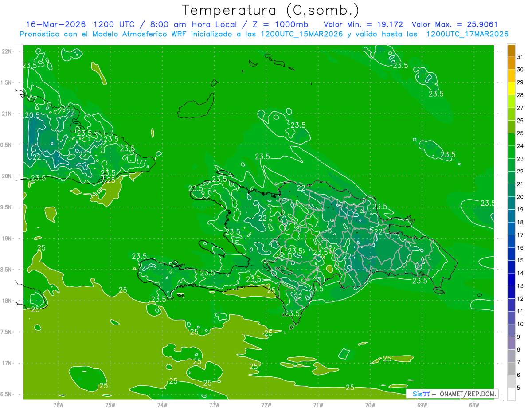The image size is (532, 411).
Task: Click the colorbar label '22'
Action: coord(520,171)
